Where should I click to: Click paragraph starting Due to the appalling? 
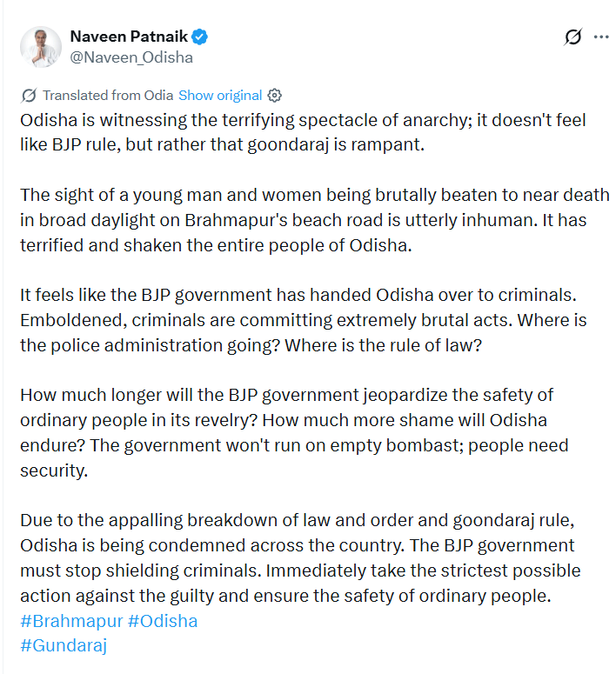(x=300, y=558)
